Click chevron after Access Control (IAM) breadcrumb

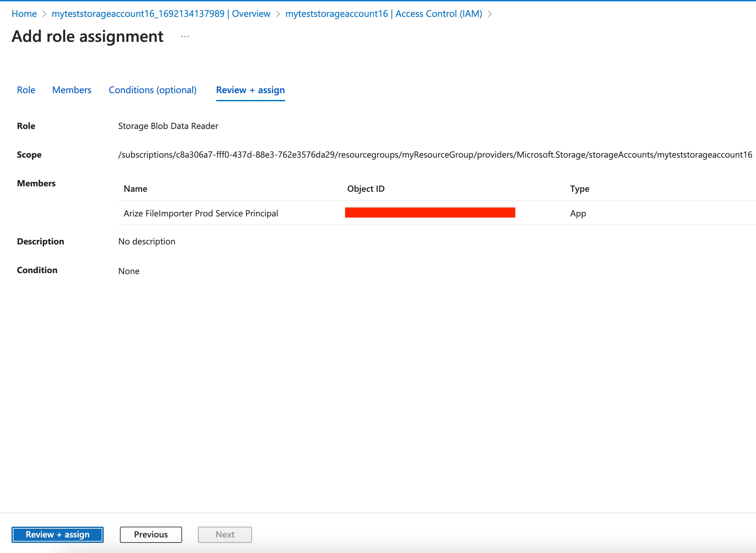(489, 14)
